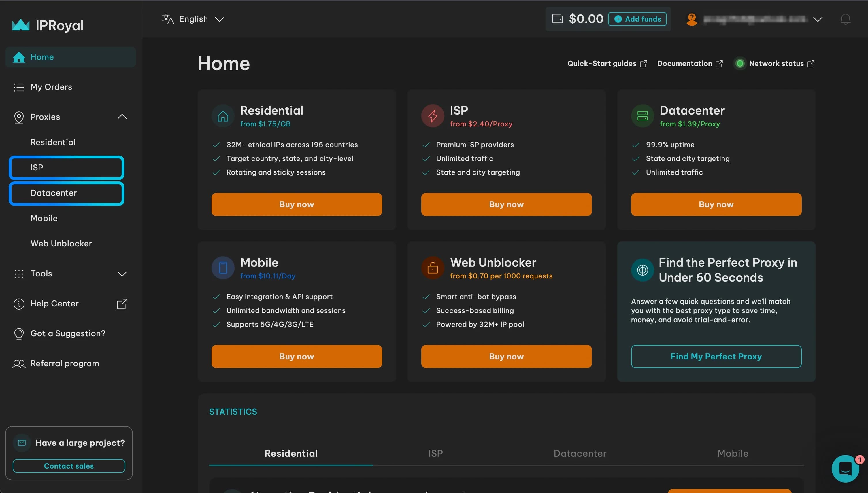Click the green Network status indicator

click(x=740, y=64)
